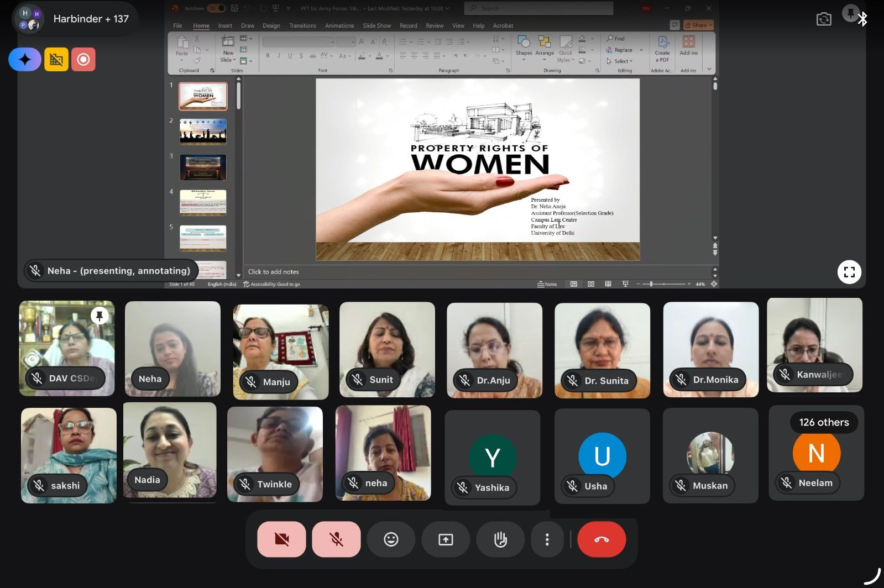Adjust the PowerPoint zoom slider
The width and height of the screenshot is (884, 588).
(651, 284)
